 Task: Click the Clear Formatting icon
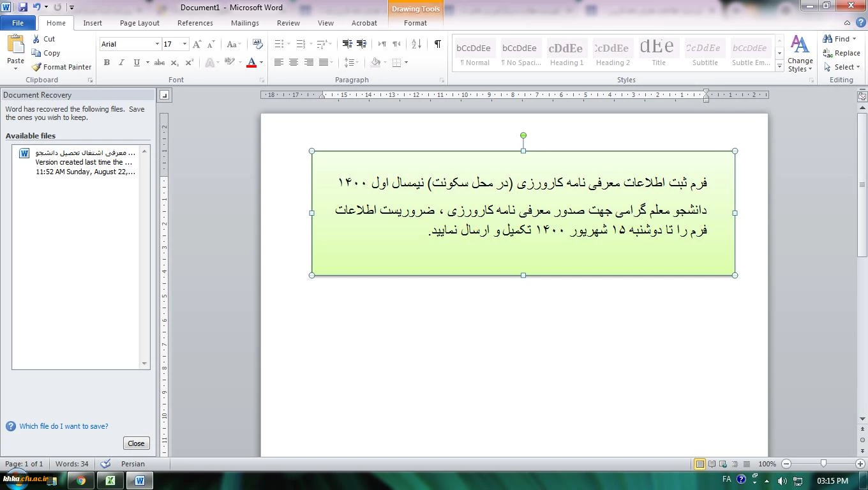(x=258, y=44)
